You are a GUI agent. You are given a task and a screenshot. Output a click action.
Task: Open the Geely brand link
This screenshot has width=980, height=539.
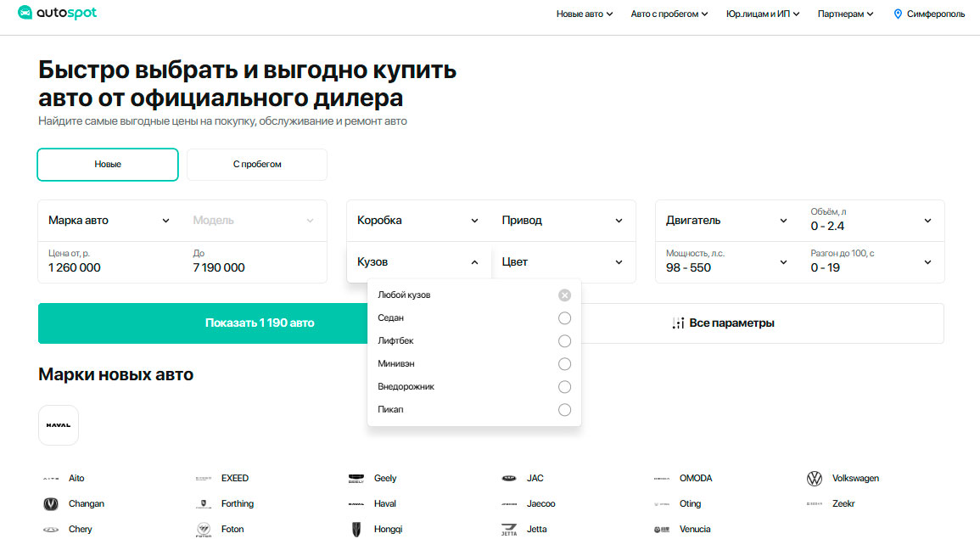385,479
